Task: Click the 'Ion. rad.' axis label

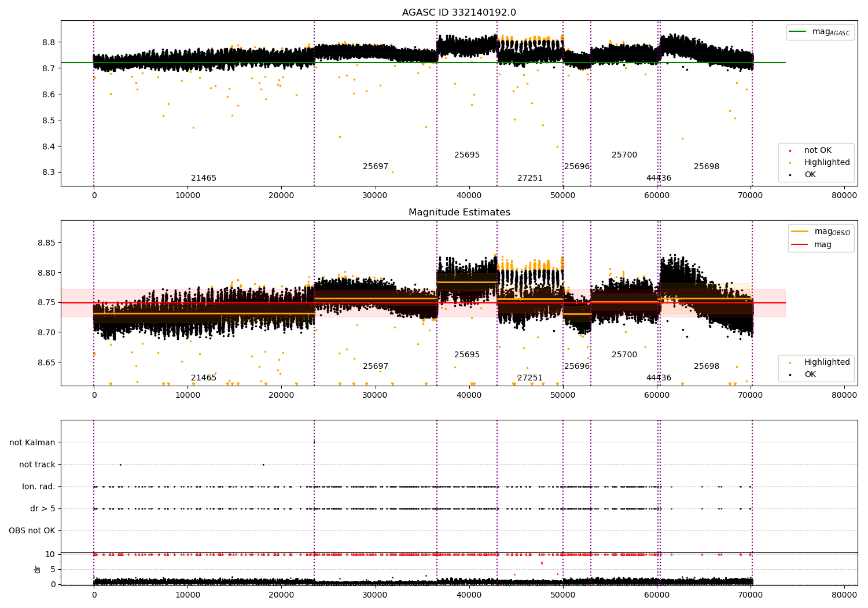Action: pyautogui.click(x=39, y=486)
